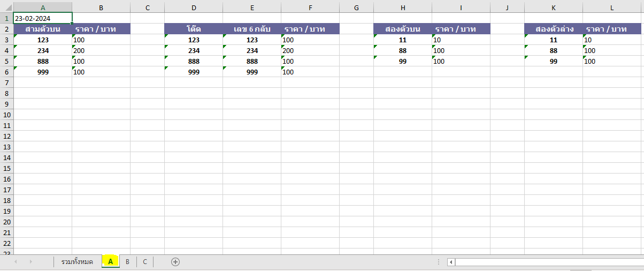644x271 pixels.
Task: Click the horizontal scrollbar track
Action: pos(546,262)
